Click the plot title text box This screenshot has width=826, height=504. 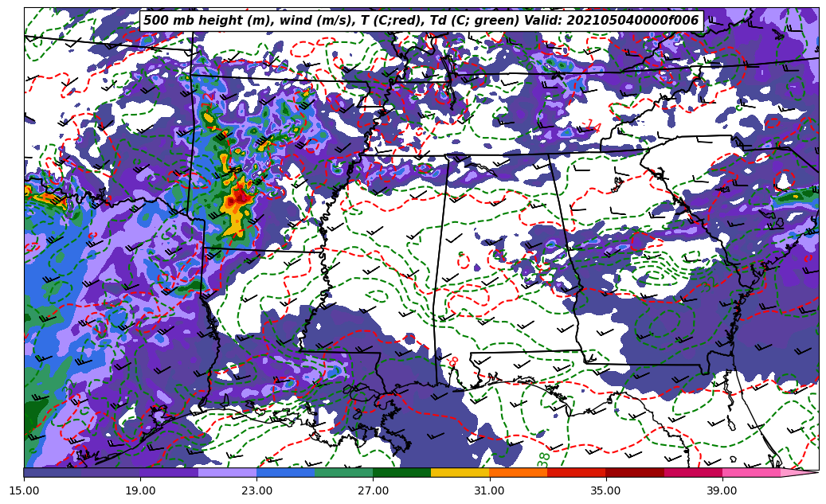click(x=421, y=21)
